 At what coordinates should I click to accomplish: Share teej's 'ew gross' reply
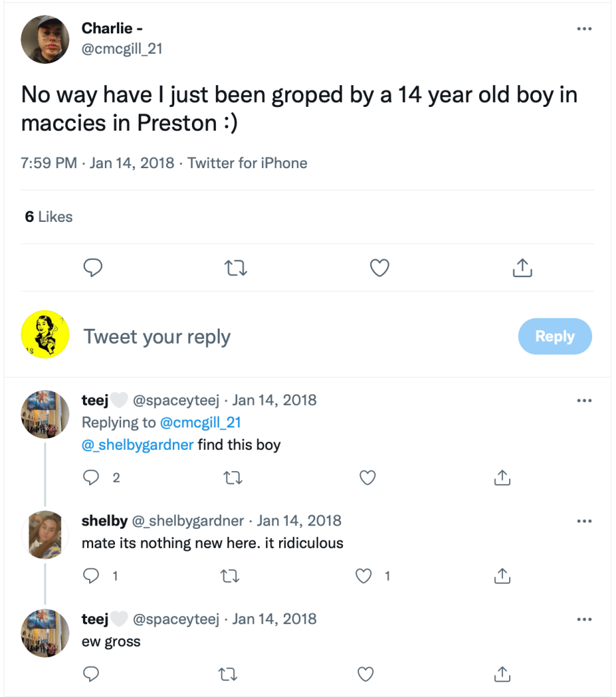point(502,674)
